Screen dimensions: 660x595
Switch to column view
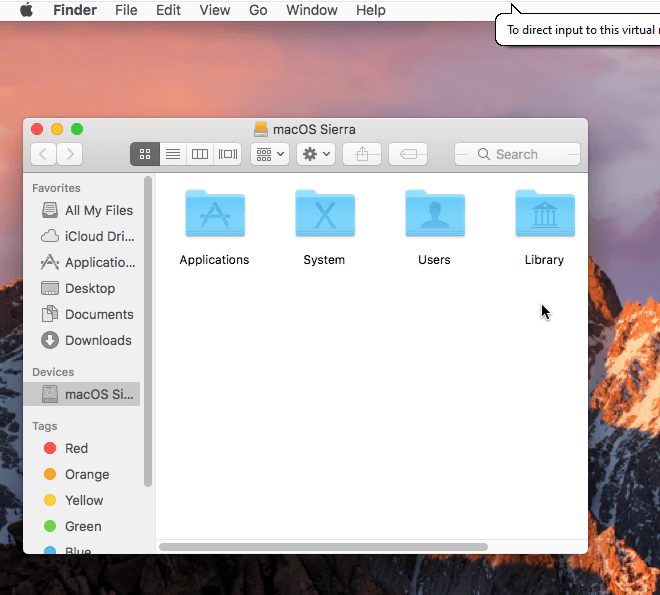click(200, 154)
